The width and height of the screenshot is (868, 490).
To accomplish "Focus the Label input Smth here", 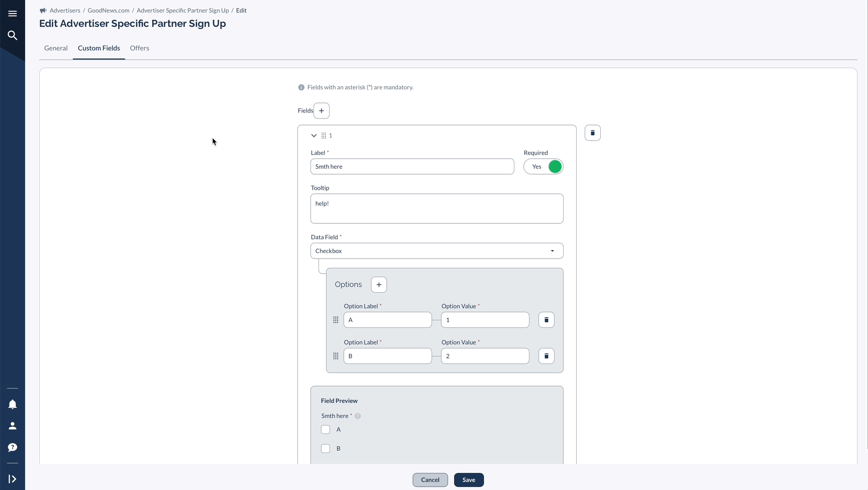I will click(412, 167).
